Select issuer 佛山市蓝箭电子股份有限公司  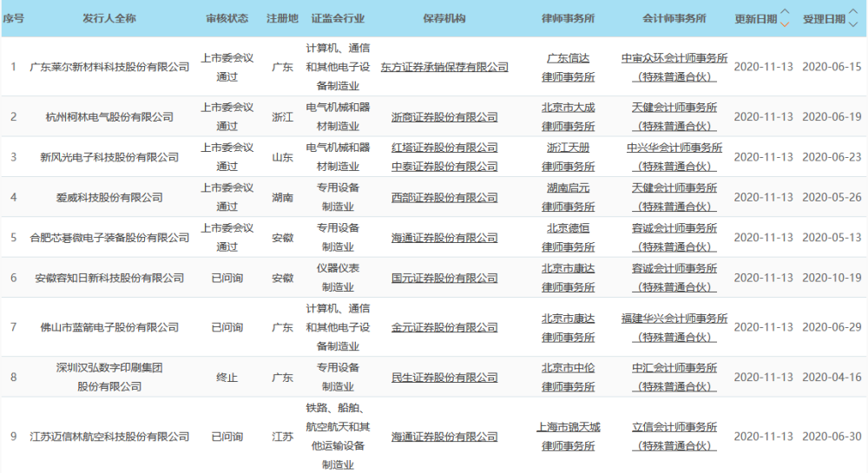(x=109, y=327)
